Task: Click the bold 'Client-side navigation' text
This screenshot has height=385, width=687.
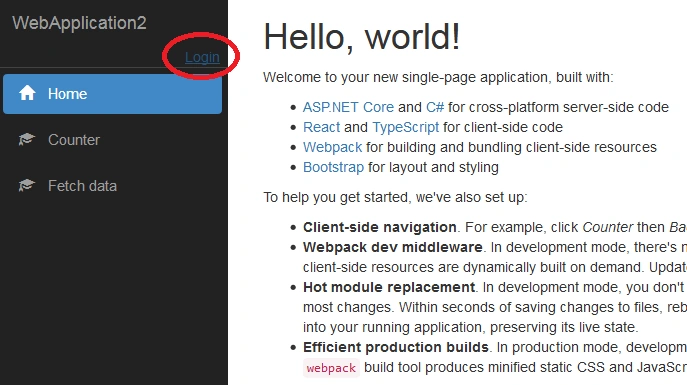Action: (x=380, y=227)
